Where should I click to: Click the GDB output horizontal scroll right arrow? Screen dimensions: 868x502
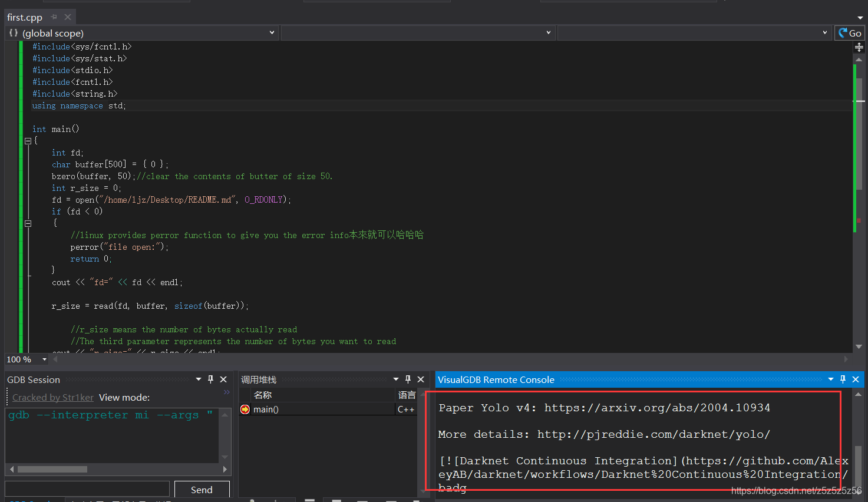coord(225,470)
